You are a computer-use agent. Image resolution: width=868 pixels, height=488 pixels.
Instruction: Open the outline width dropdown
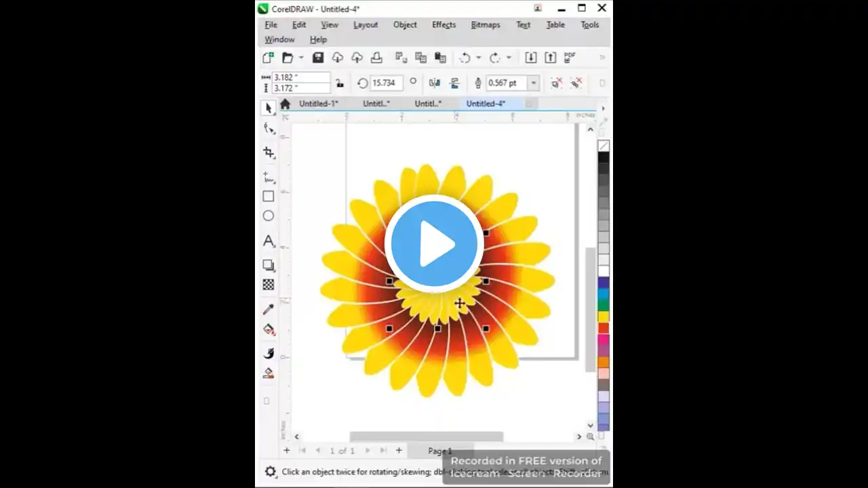[x=534, y=83]
